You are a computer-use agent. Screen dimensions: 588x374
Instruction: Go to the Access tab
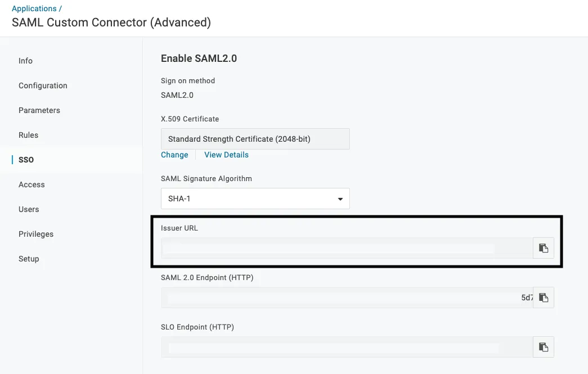[32, 184]
